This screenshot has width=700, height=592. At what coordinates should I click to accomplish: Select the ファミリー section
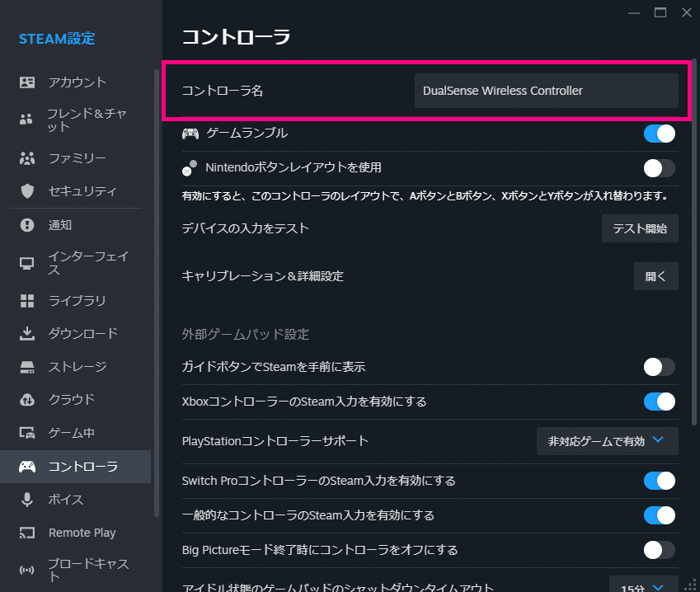[x=76, y=158]
